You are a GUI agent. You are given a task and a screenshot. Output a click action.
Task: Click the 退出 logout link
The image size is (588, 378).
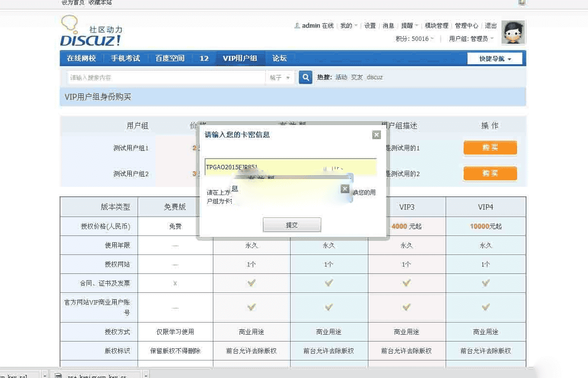tap(491, 26)
